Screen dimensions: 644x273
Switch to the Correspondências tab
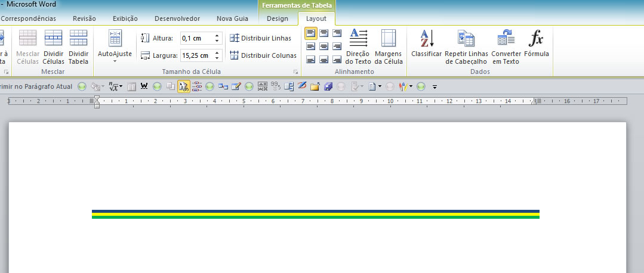28,18
